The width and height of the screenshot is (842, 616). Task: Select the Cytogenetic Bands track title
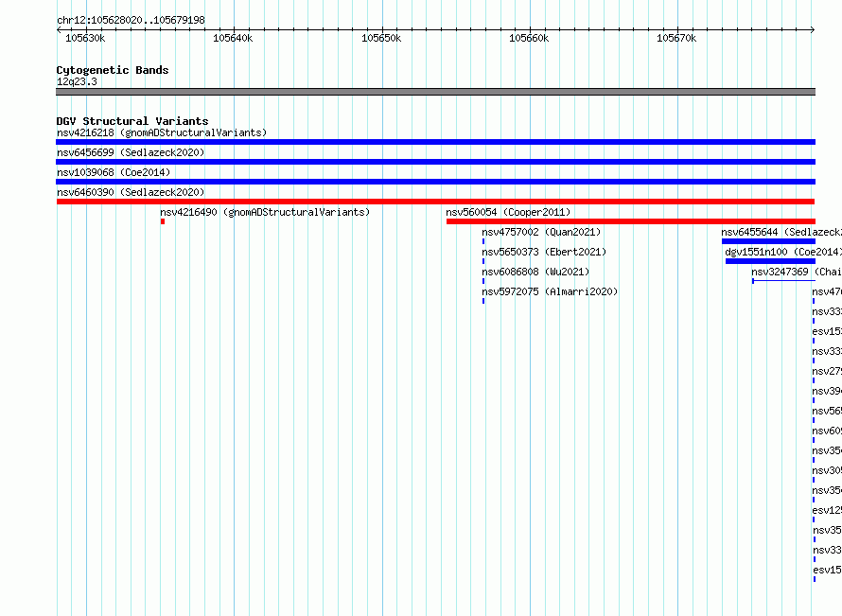(113, 70)
